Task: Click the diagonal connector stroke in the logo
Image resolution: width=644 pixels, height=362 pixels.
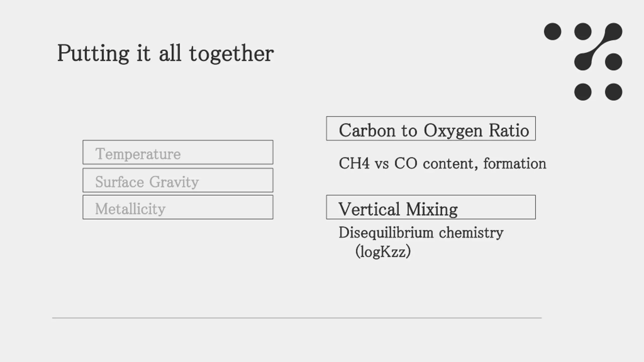Action: point(598,47)
